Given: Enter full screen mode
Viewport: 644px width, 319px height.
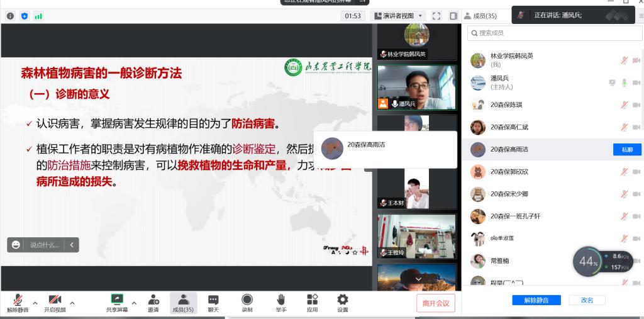Looking at the screenshot, I should pyautogui.click(x=436, y=16).
